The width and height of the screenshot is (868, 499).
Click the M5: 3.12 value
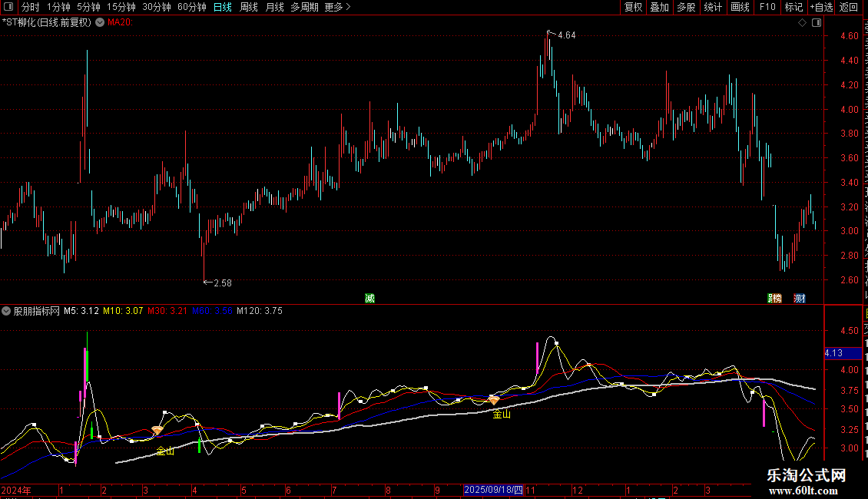tap(81, 311)
